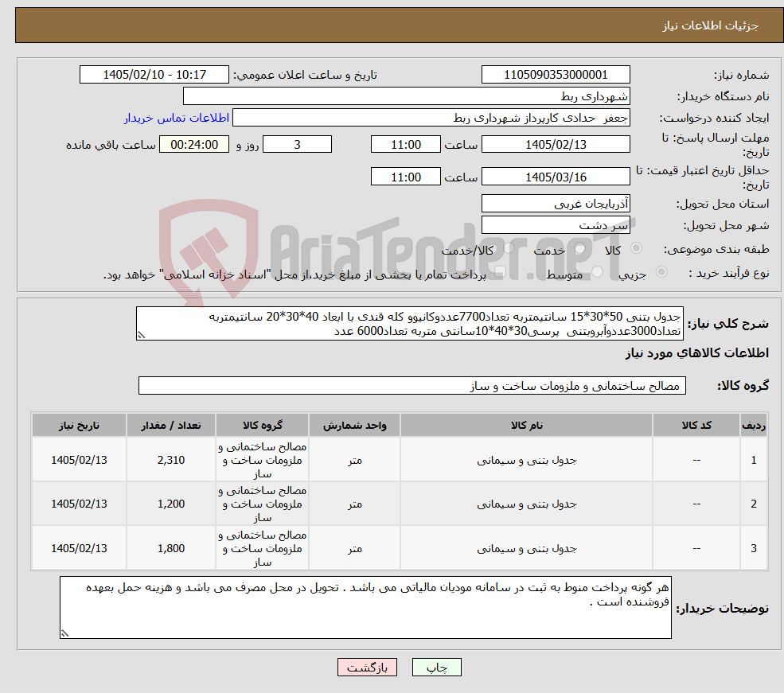784x693 pixels.
Task: Select the خدمت radio button
Action: (580, 248)
